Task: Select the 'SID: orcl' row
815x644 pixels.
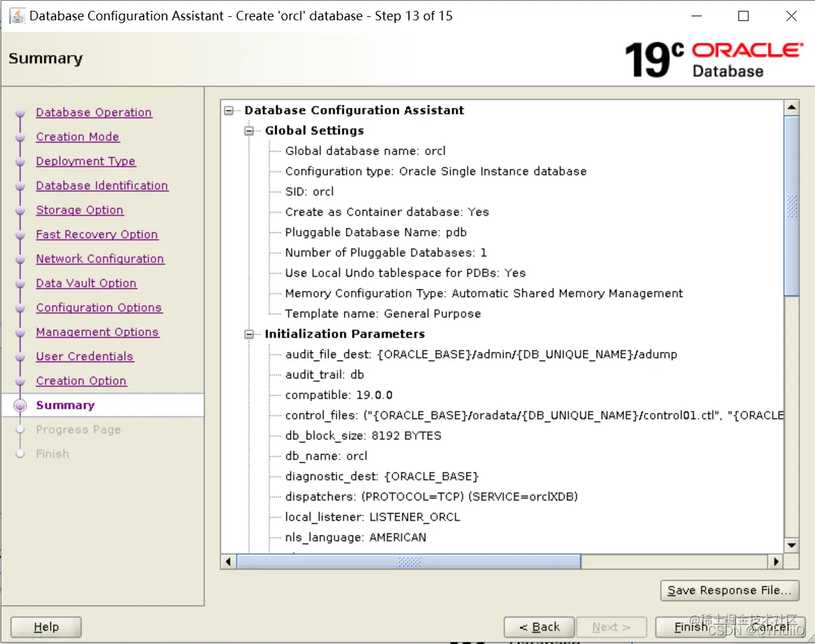Action: (309, 192)
